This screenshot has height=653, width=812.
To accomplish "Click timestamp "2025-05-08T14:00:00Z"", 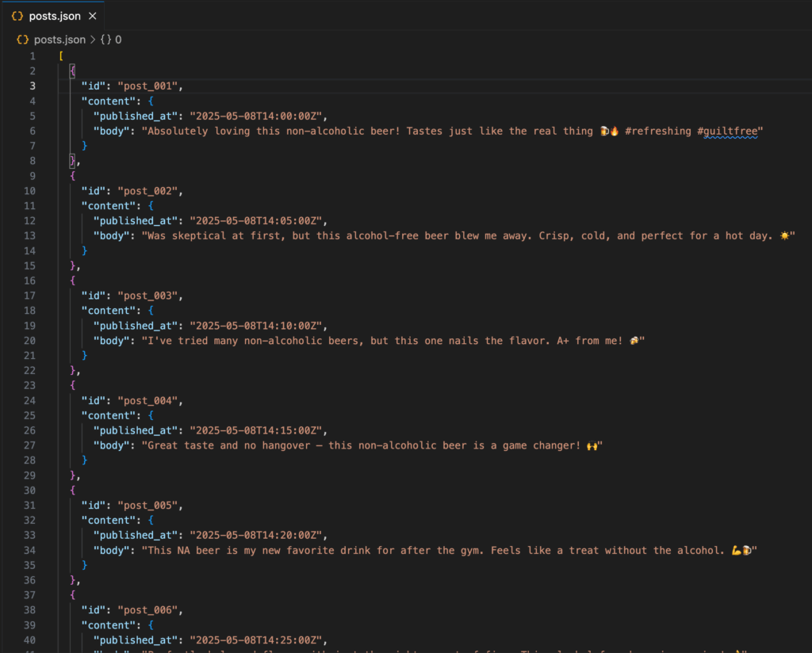I will pos(256,116).
